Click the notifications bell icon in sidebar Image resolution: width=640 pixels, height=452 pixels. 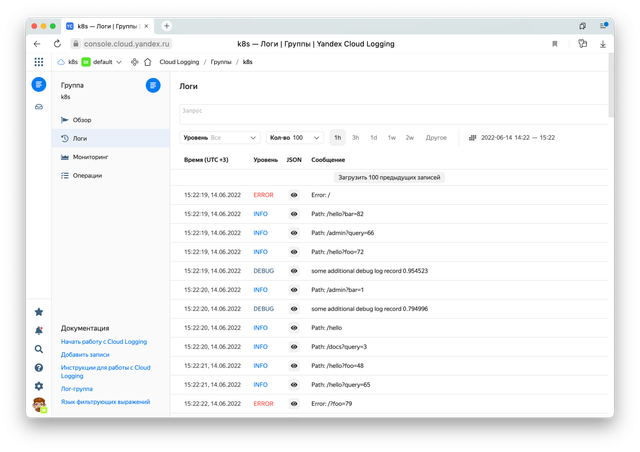click(39, 330)
